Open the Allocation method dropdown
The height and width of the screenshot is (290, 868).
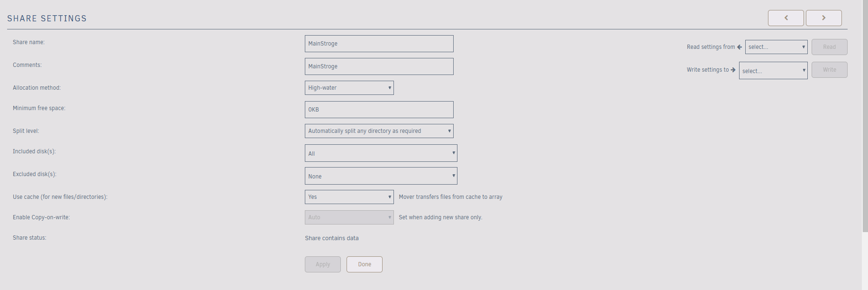(x=349, y=88)
